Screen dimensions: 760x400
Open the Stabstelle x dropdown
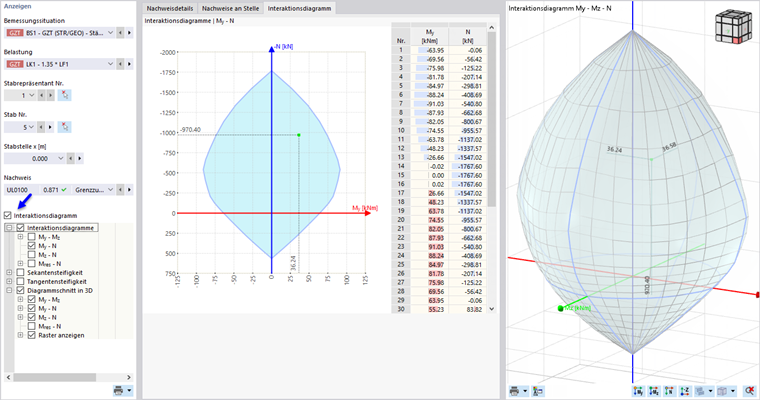pos(61,159)
